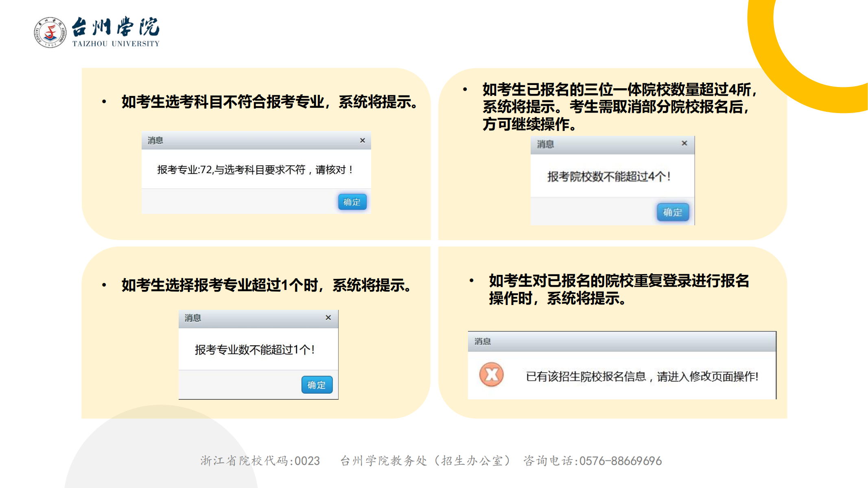Image resolution: width=868 pixels, height=488 pixels.
Task: Click text 已有该招生院校报名信息，请进入修改页面操作!
Action: 642,377
